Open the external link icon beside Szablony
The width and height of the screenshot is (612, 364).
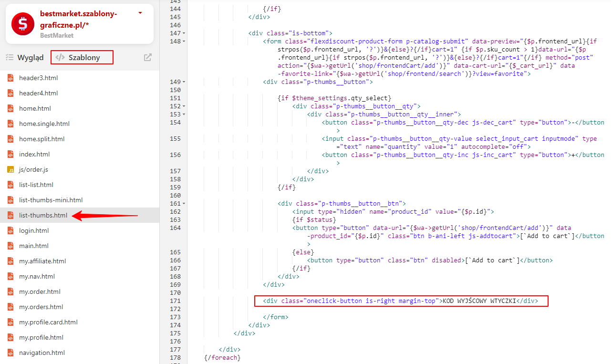point(148,58)
